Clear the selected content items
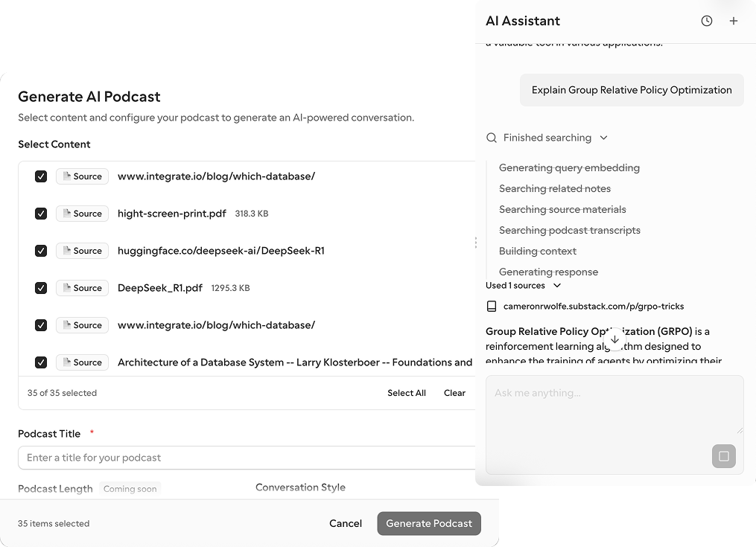This screenshot has height=547, width=756. (x=454, y=393)
